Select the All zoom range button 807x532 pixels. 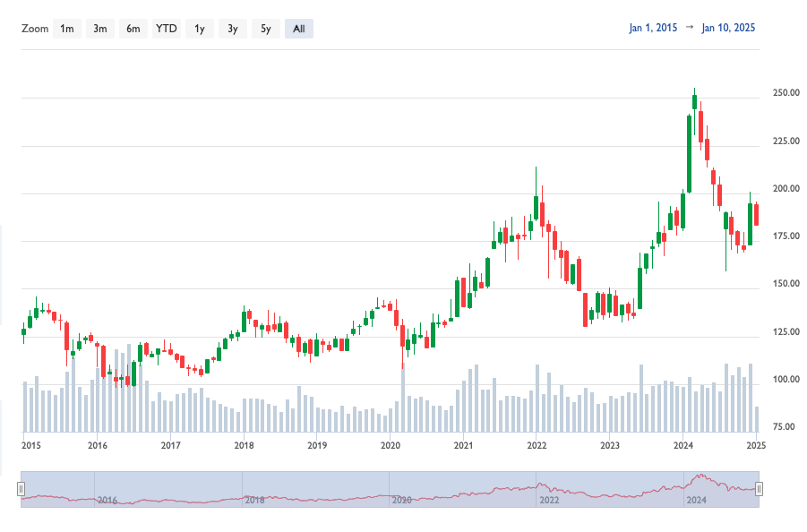(x=299, y=29)
